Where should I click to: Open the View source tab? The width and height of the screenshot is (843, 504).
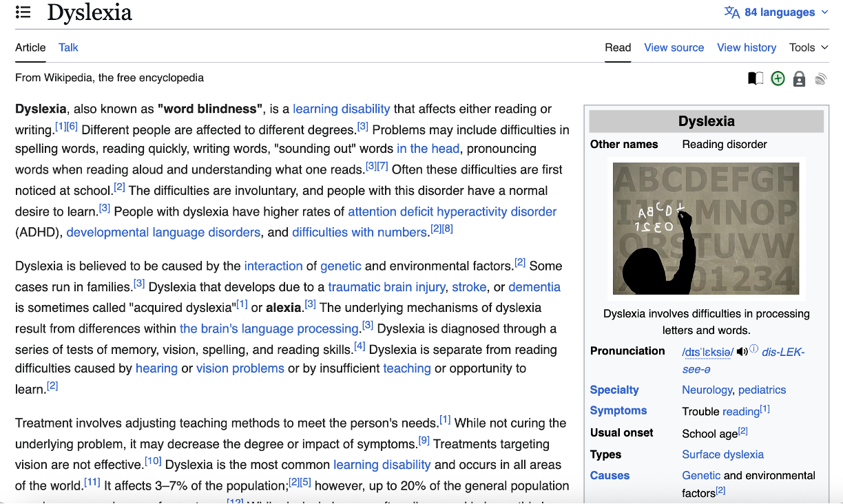click(x=674, y=48)
